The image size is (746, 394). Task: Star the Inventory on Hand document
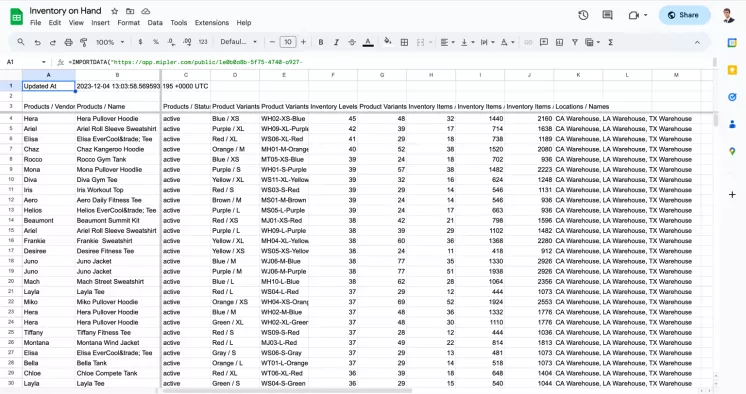pyautogui.click(x=115, y=11)
